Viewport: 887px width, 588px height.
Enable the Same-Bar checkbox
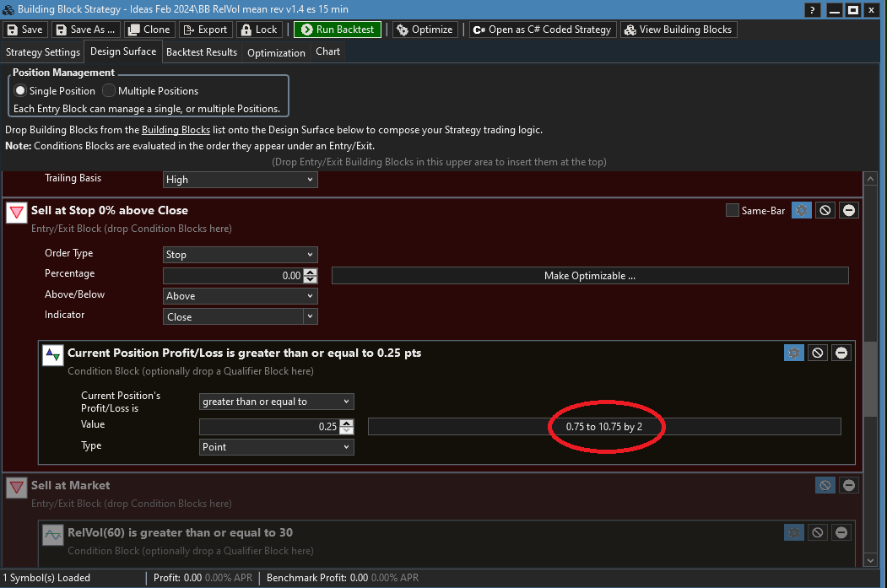click(x=732, y=210)
